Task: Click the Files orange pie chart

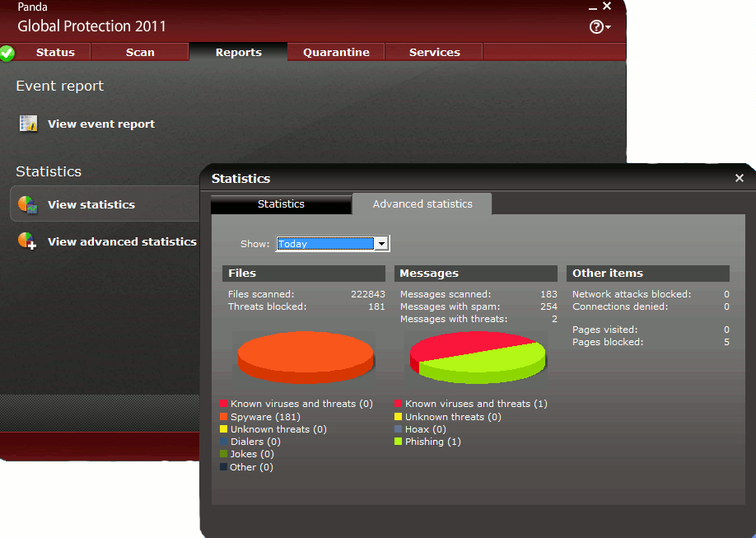Action: point(306,357)
